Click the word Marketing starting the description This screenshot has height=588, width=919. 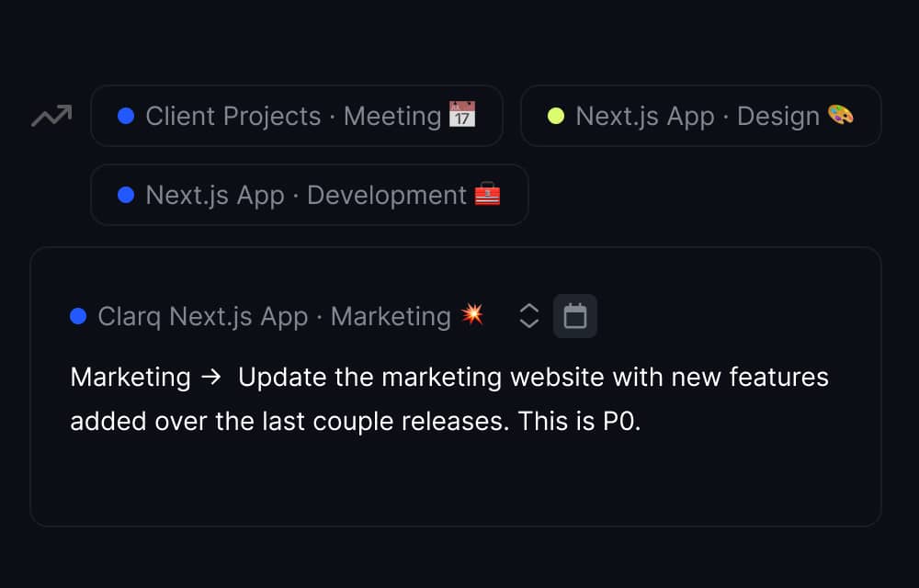pos(130,377)
